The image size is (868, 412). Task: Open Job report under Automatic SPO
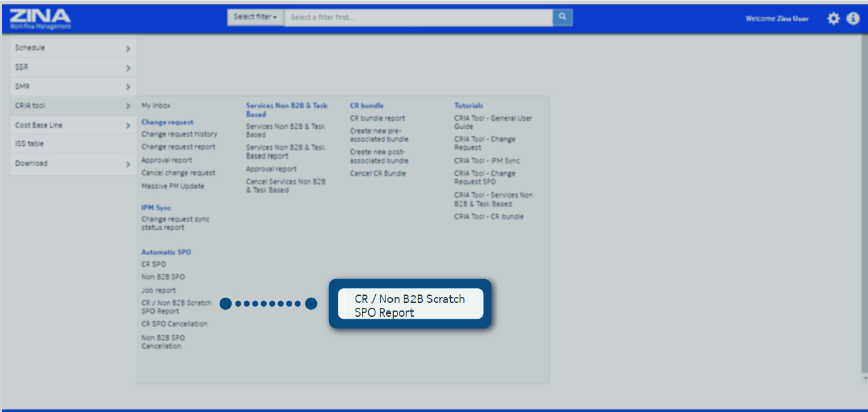[x=158, y=291]
